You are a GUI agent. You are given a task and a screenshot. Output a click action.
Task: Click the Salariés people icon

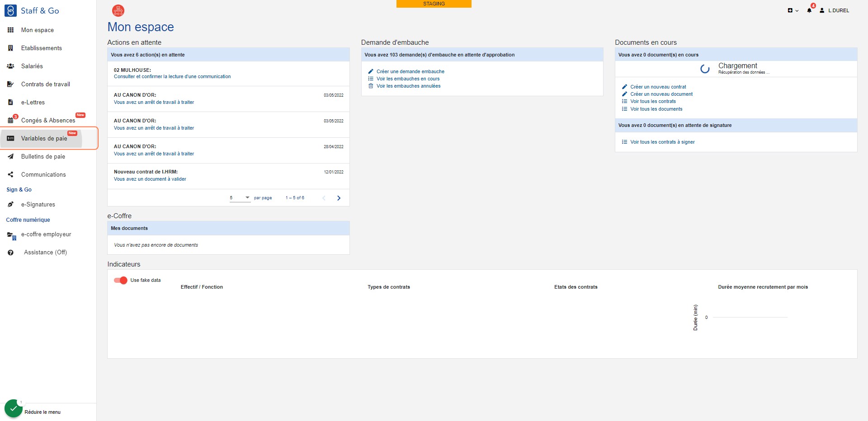tap(10, 66)
